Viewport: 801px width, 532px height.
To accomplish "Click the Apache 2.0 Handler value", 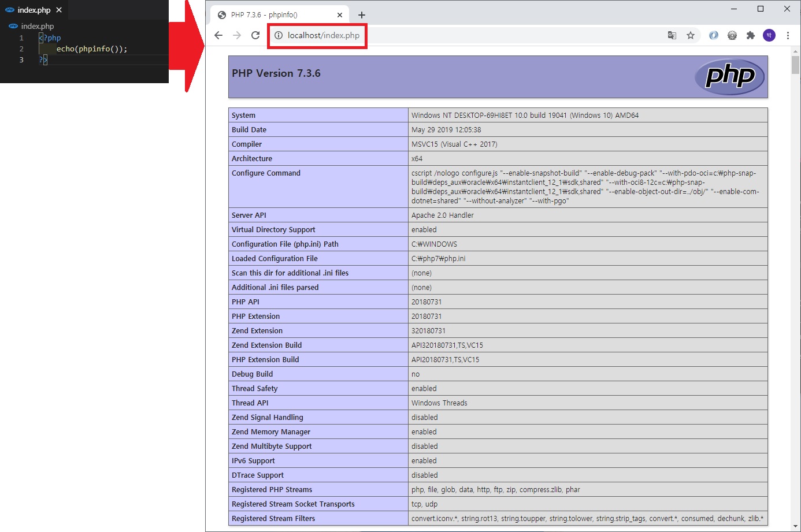I will (443, 215).
